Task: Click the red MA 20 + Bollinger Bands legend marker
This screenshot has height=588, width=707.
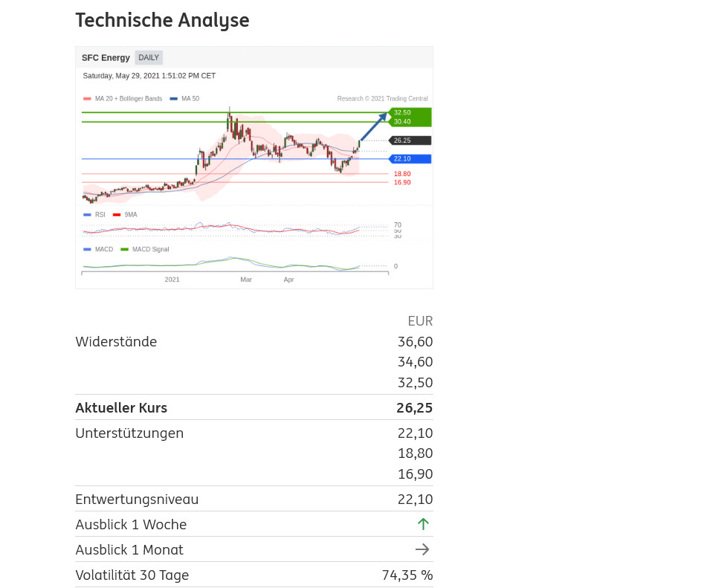Action: pyautogui.click(x=88, y=98)
